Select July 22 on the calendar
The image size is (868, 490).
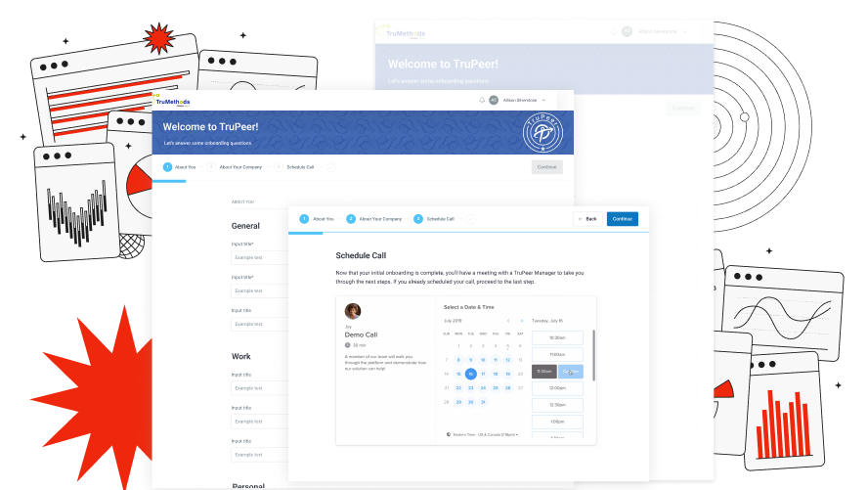pos(458,387)
